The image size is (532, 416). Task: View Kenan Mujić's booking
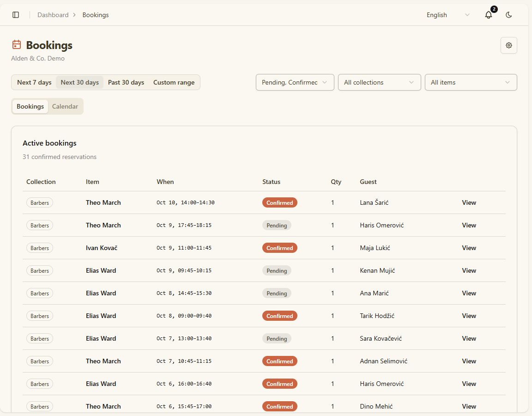(x=469, y=270)
